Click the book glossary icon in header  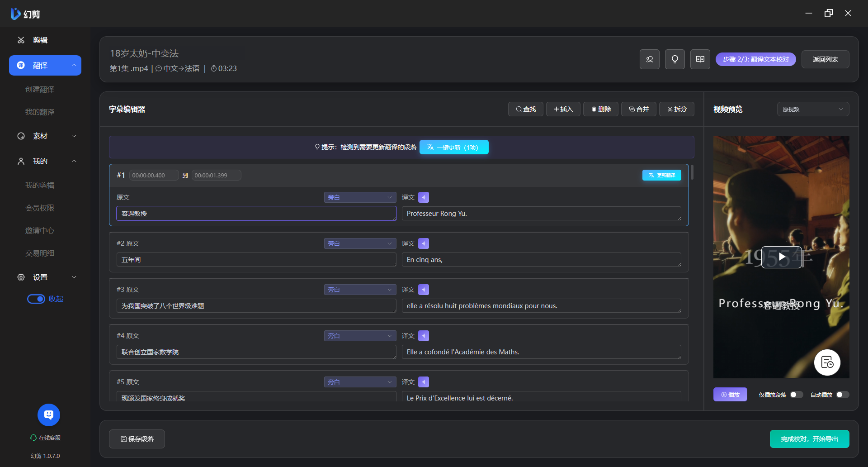point(700,59)
